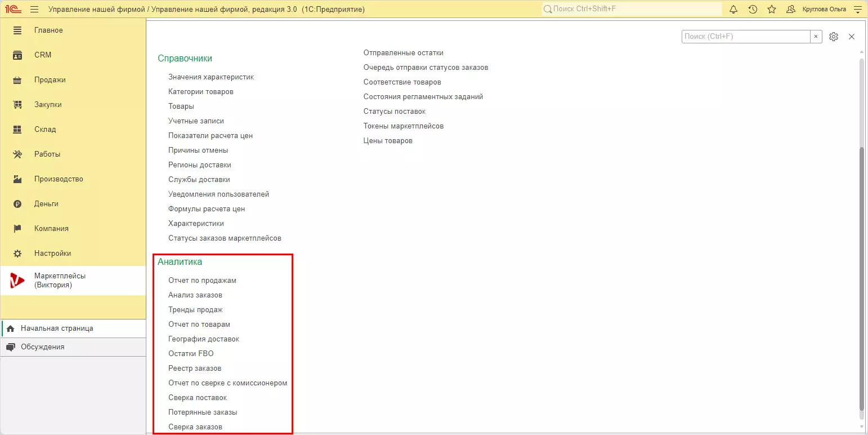
Task: Open Причины отмены
Action: click(198, 150)
